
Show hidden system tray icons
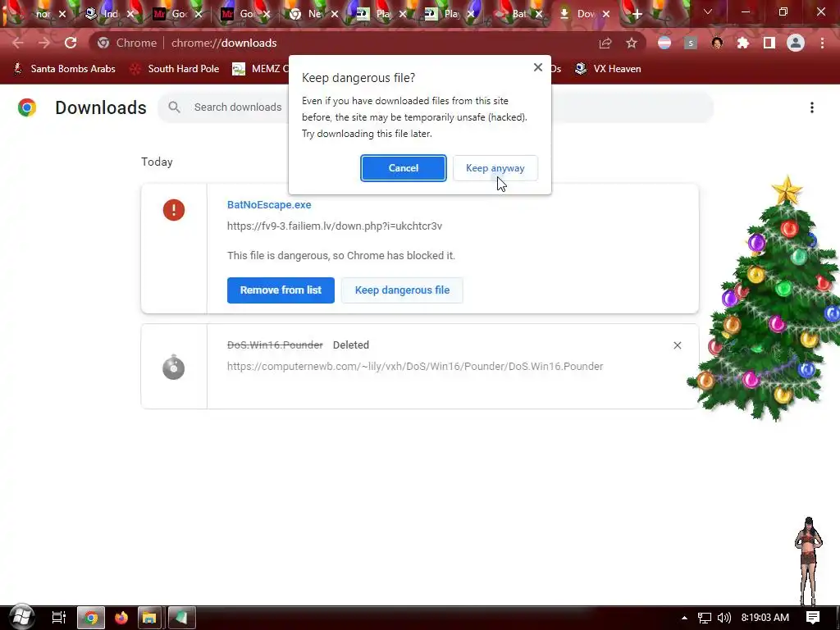(684, 619)
